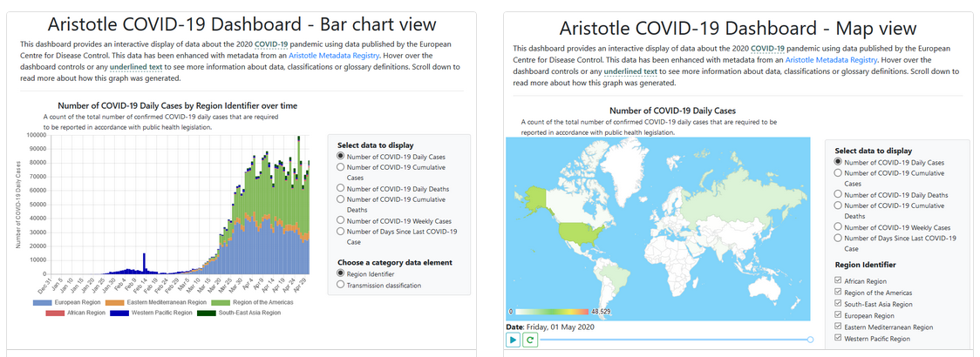Viewport: 980px width, 357px height.
Task: Toggle Region of the Americas legend swatch
Action: (220, 302)
